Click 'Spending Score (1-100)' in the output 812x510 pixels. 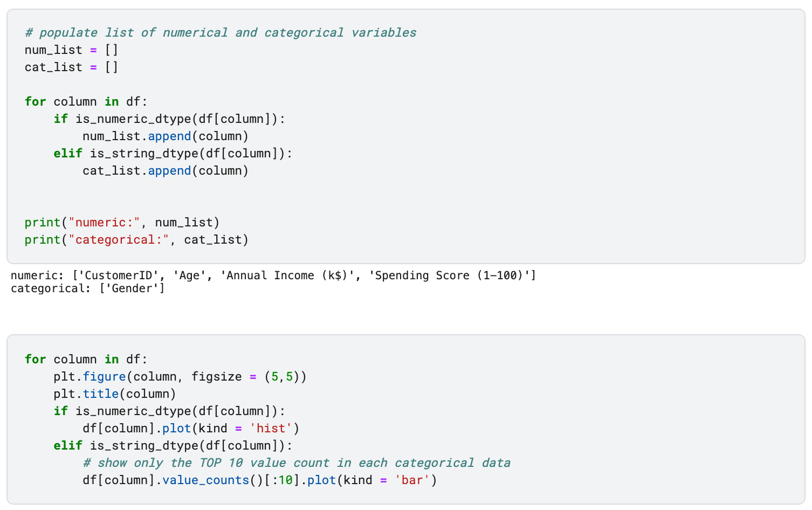pyautogui.click(x=450, y=275)
